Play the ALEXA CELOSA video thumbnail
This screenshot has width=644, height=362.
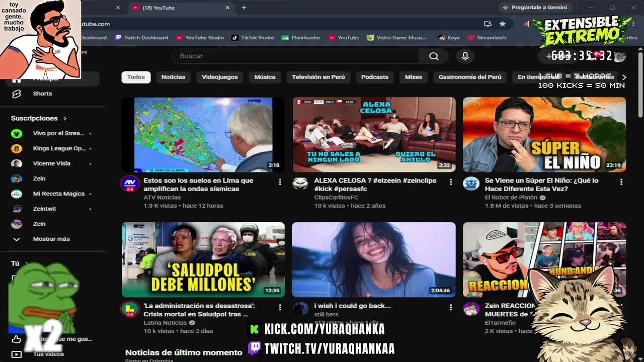(374, 134)
